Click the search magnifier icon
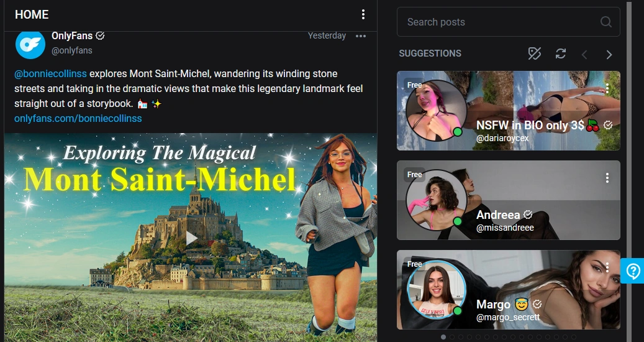This screenshot has width=644, height=342. pos(606,22)
